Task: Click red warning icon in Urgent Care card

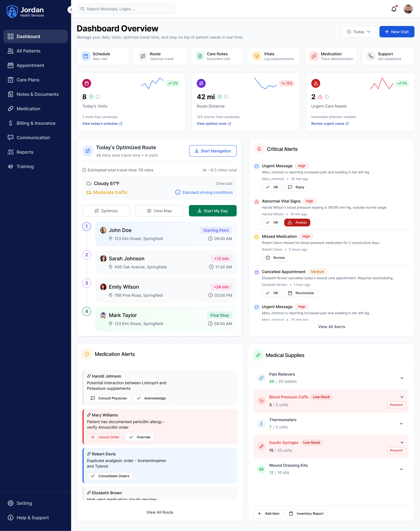Action: (x=316, y=83)
